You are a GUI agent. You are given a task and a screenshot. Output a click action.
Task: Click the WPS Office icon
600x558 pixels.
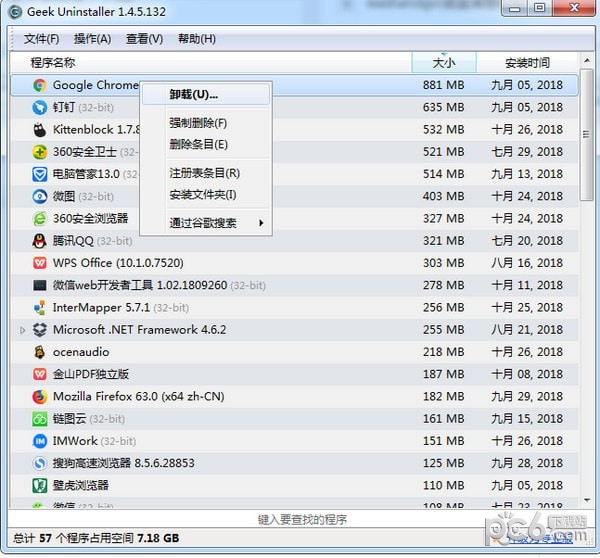[39, 263]
